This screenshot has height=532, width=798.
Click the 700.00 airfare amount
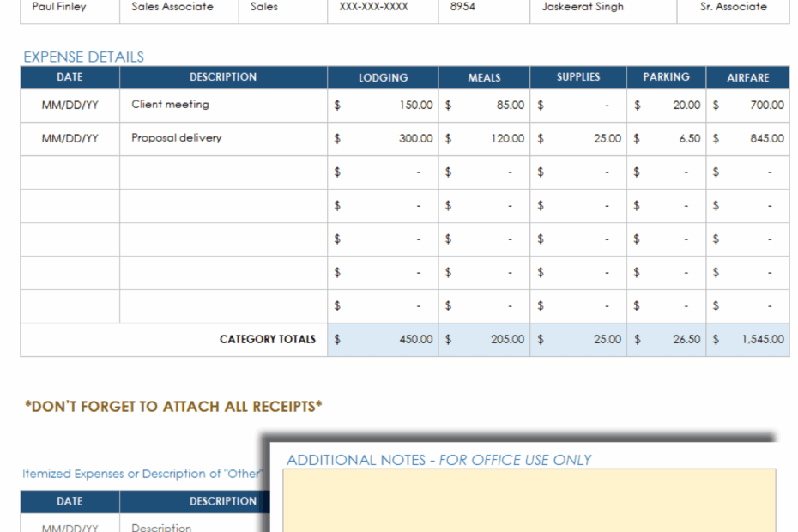pyautogui.click(x=767, y=106)
